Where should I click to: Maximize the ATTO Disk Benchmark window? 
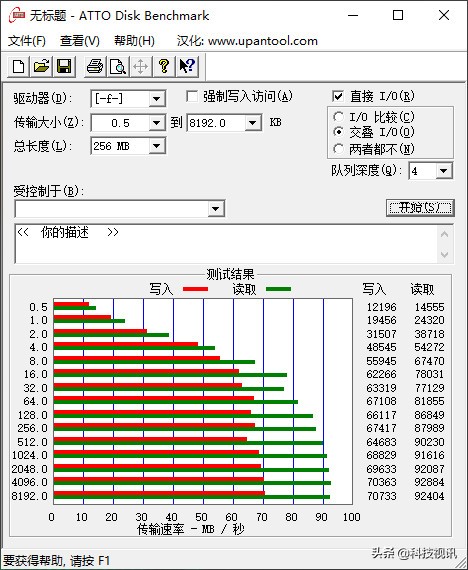398,15
